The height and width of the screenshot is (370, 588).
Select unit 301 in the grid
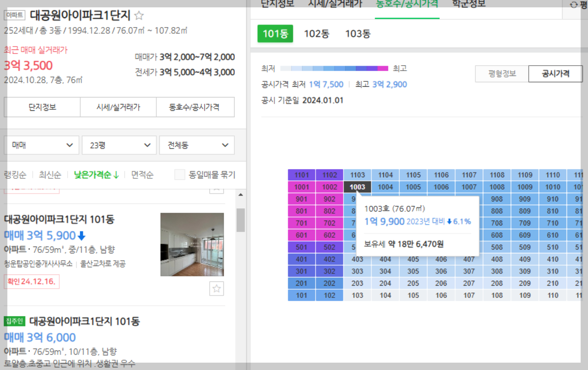(302, 271)
